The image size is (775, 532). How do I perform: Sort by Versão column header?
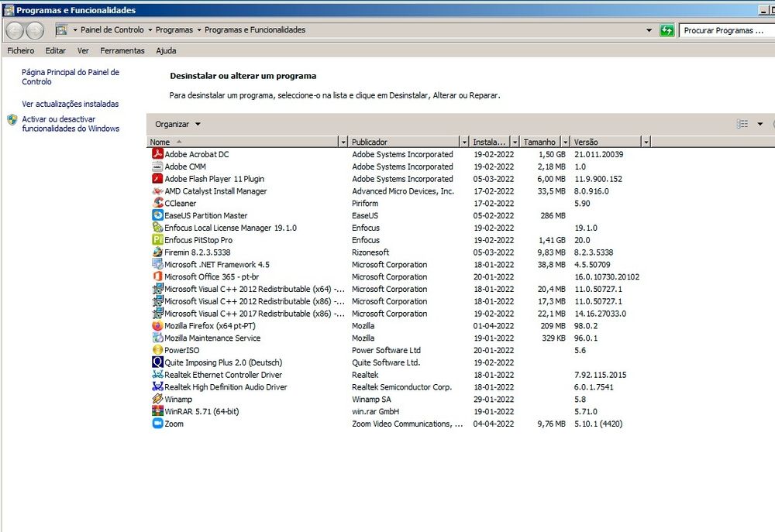(607, 142)
